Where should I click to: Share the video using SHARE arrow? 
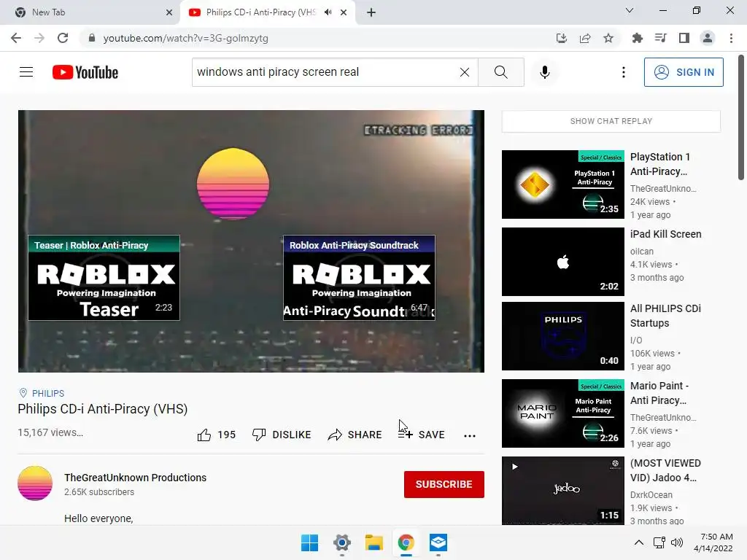(x=355, y=435)
